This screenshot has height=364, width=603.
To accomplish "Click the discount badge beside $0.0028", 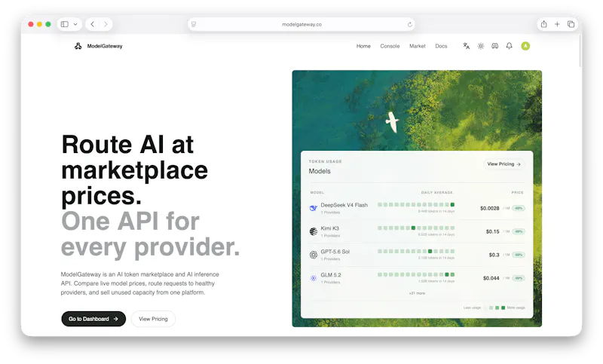I will click(x=519, y=208).
